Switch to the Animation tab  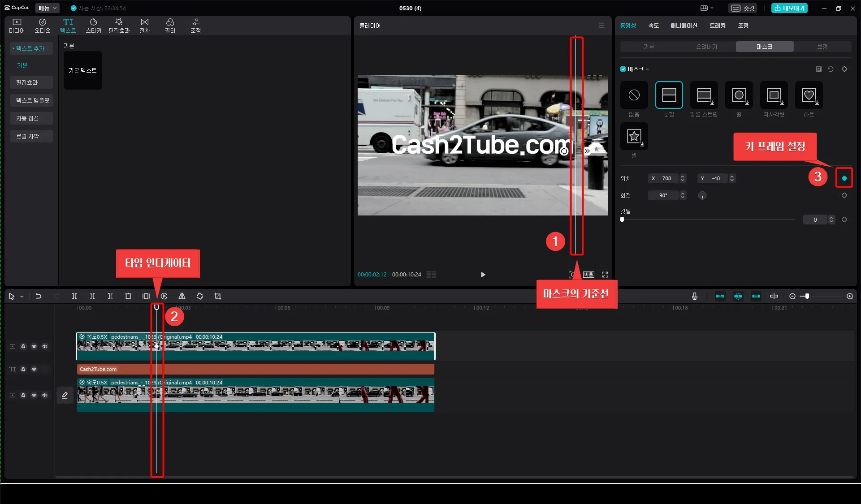pos(684,26)
